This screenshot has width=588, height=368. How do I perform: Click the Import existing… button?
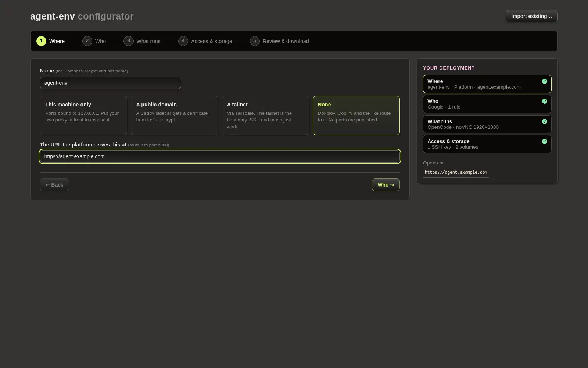pyautogui.click(x=531, y=16)
